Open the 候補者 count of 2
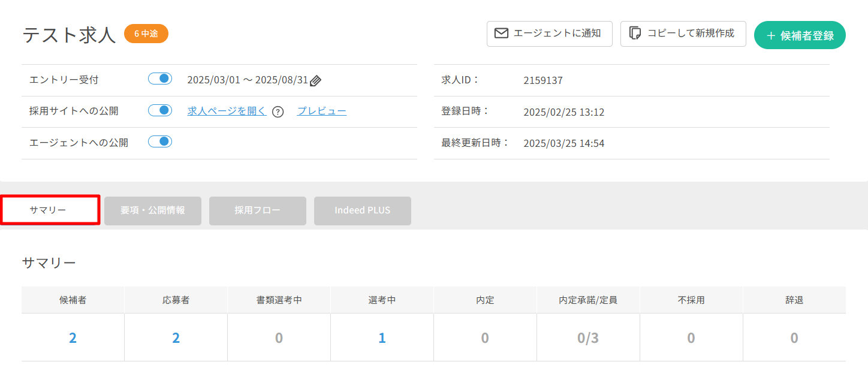Image resolution: width=868 pixels, height=386 pixels. click(x=73, y=338)
